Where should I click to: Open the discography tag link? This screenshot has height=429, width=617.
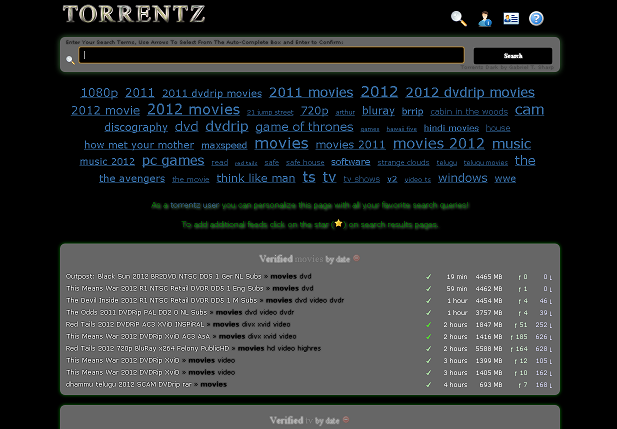point(136,128)
